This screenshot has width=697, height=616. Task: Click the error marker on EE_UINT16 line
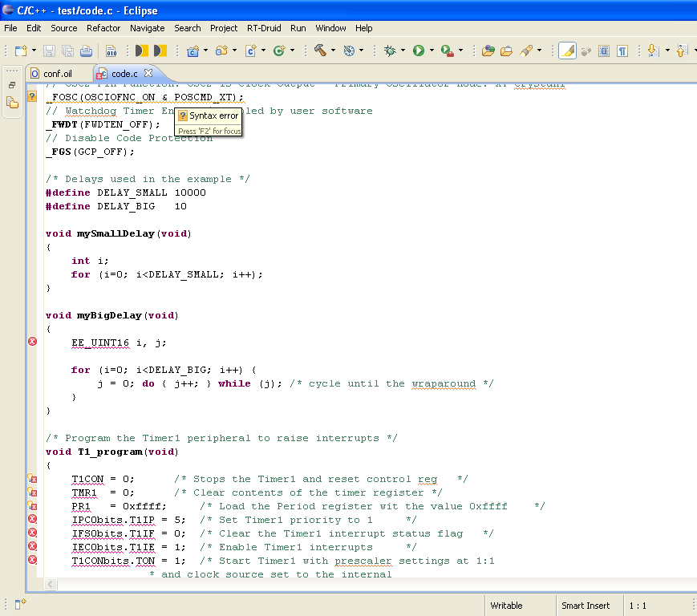pyautogui.click(x=32, y=342)
